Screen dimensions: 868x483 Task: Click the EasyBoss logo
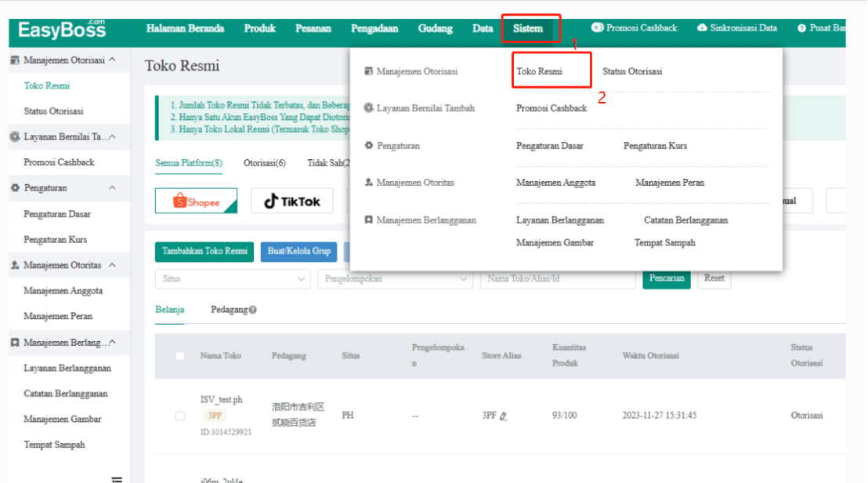tap(61, 29)
